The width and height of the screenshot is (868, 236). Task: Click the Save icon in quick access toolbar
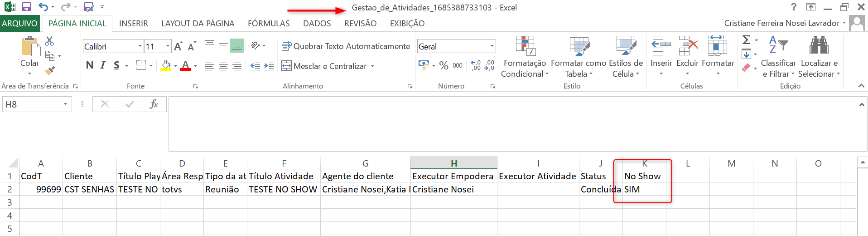(26, 7)
